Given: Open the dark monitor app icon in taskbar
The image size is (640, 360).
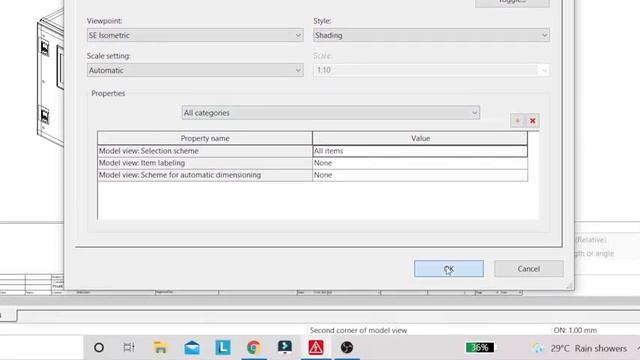Looking at the screenshot, I should pos(285,347).
